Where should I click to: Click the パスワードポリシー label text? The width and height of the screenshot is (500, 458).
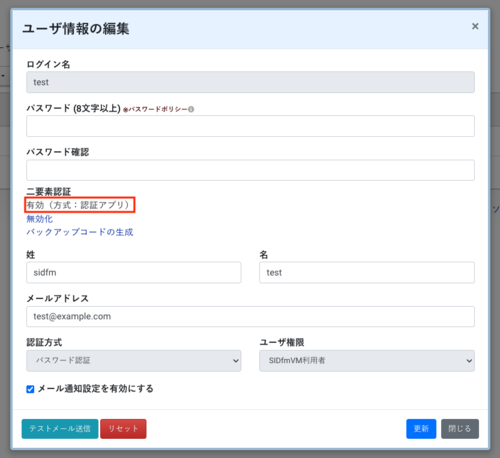[158, 109]
